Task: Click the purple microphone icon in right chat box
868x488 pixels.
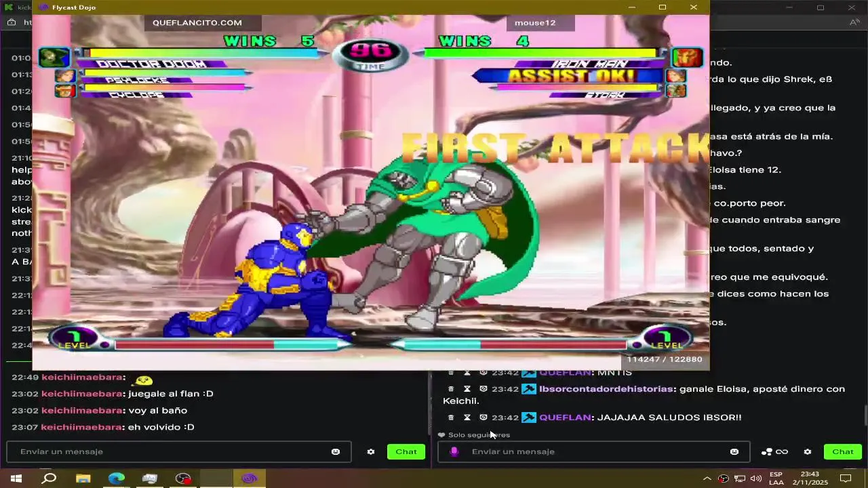Action: click(x=454, y=451)
